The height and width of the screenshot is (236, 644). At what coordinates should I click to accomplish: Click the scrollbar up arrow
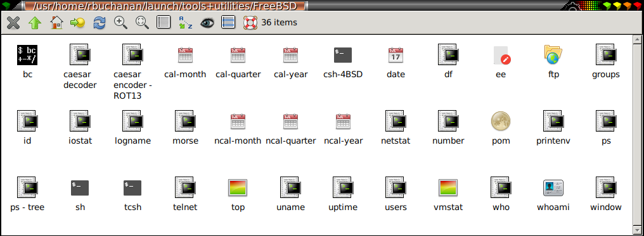click(x=637, y=40)
